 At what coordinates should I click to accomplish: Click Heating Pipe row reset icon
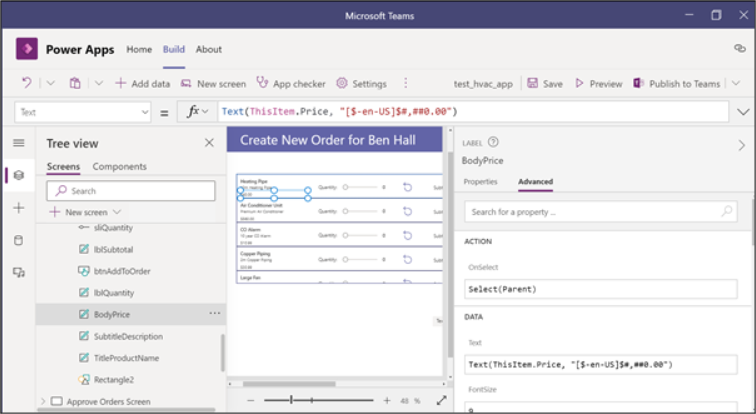[x=407, y=187]
